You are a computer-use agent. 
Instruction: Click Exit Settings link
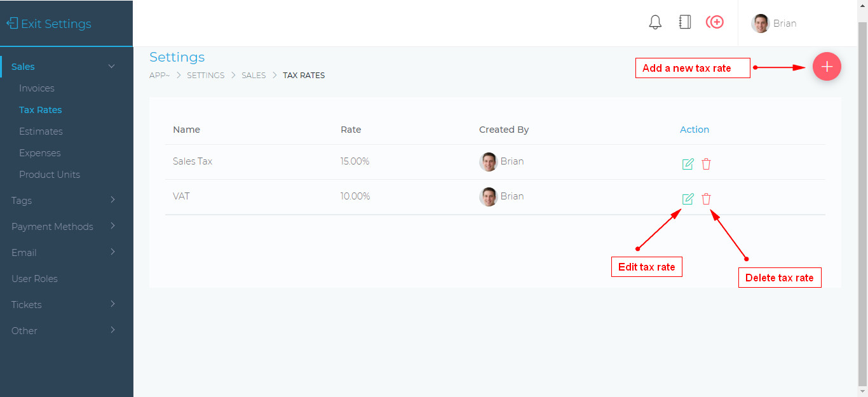tap(50, 24)
